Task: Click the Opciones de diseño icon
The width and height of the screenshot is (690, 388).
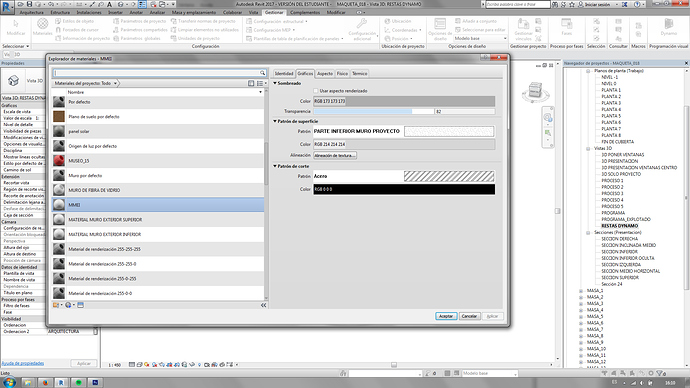Action: click(440, 29)
